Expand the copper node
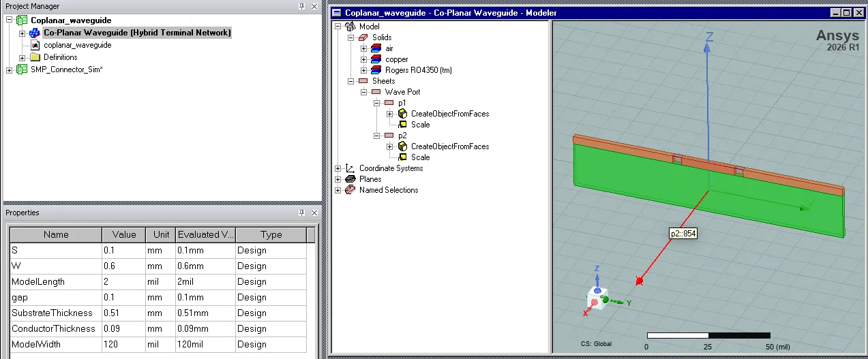Image resolution: width=868 pixels, height=359 pixels. click(364, 59)
